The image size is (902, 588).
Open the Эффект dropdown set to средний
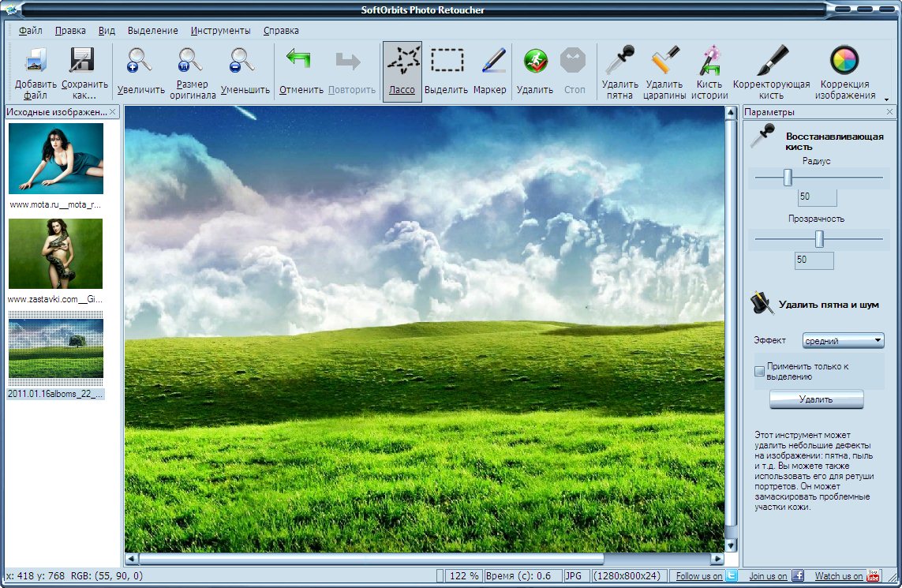[843, 341]
